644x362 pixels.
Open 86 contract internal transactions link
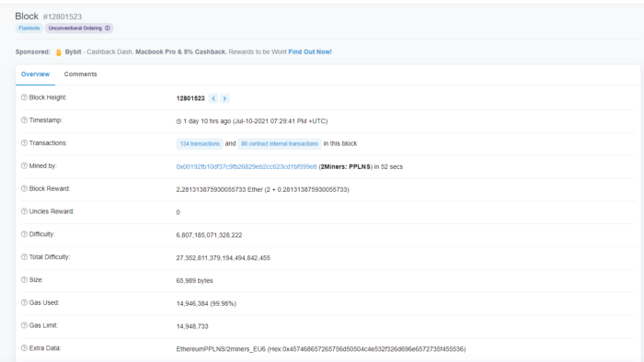coord(280,144)
